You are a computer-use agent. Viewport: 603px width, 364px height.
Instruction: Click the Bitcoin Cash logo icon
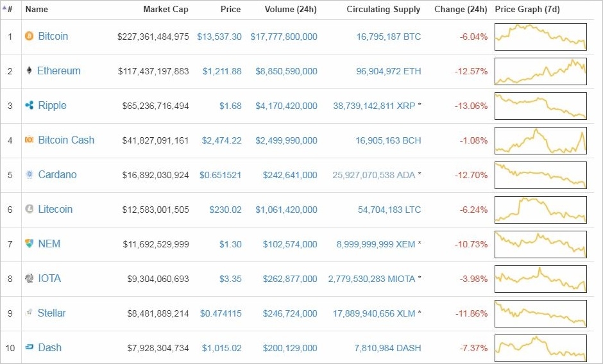click(29, 140)
